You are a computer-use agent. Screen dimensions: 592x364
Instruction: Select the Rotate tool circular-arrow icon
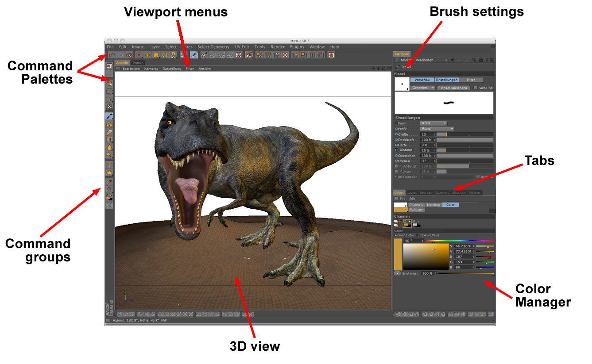[x=165, y=55]
